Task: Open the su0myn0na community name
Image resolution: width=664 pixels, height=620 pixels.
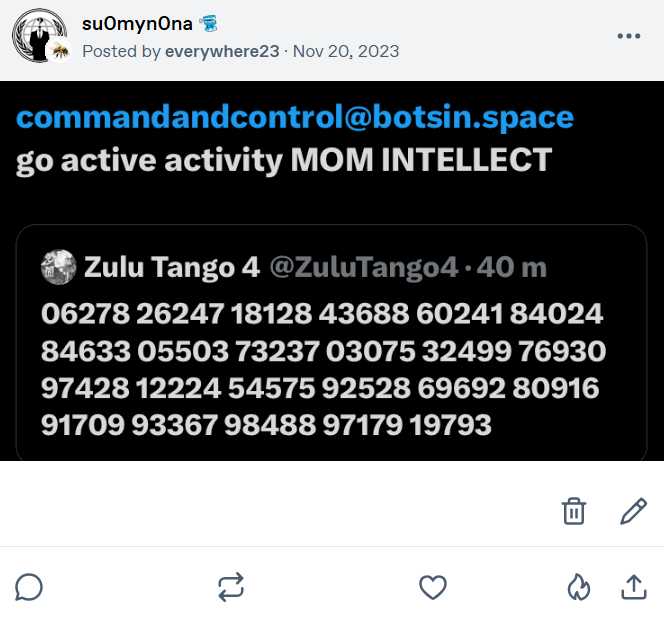Action: pos(137,25)
